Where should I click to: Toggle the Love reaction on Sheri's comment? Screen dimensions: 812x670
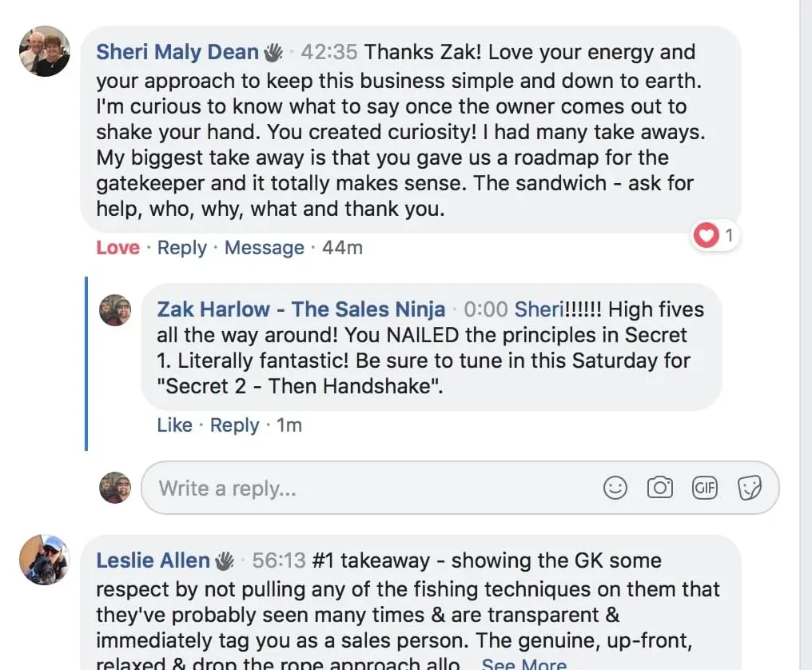pyautogui.click(x=118, y=248)
